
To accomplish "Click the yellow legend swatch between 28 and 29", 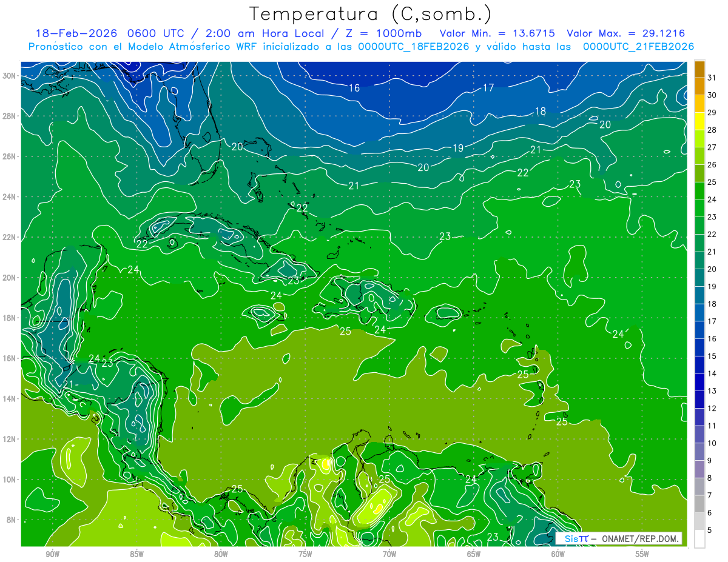I will pyautogui.click(x=699, y=121).
